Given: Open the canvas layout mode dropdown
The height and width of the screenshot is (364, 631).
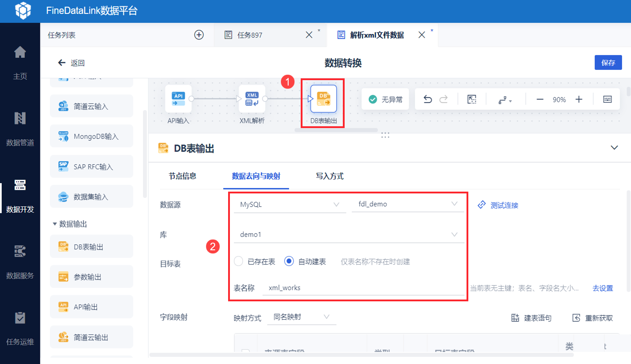Looking at the screenshot, I should pyautogui.click(x=505, y=100).
